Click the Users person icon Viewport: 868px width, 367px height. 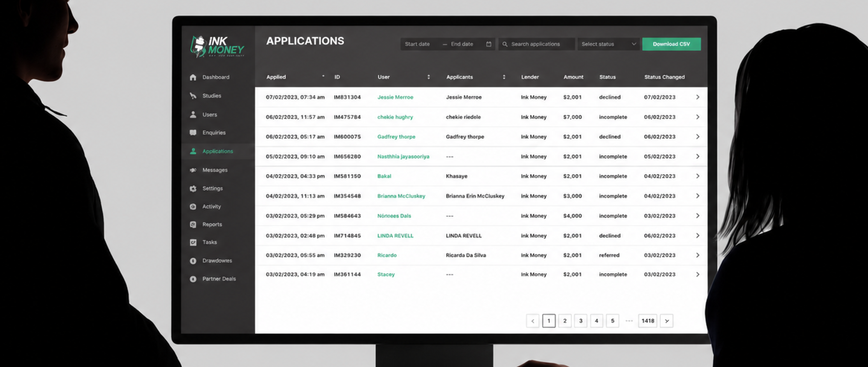point(193,115)
